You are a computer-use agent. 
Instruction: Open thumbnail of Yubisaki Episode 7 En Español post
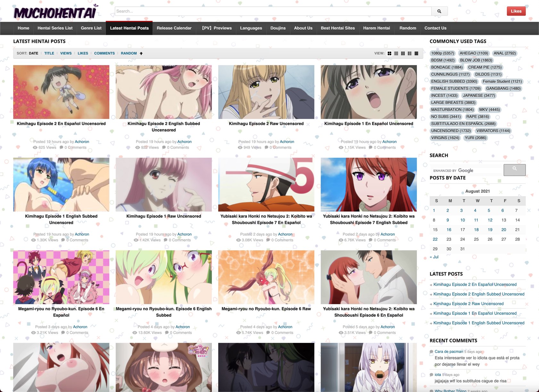(x=266, y=184)
